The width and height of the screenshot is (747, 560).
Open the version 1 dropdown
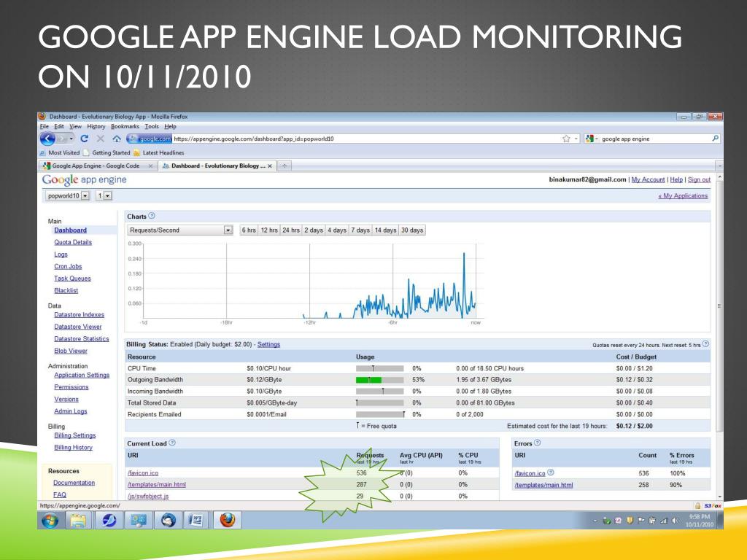pos(104,195)
